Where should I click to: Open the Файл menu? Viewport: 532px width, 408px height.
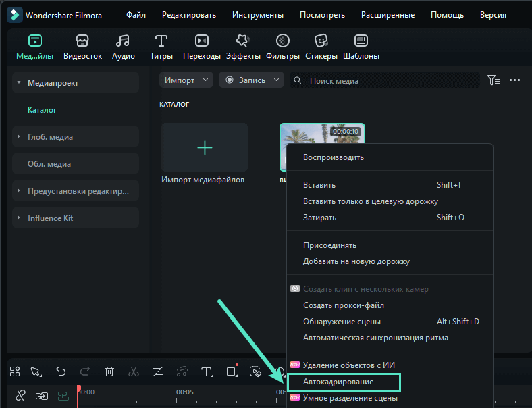point(136,15)
